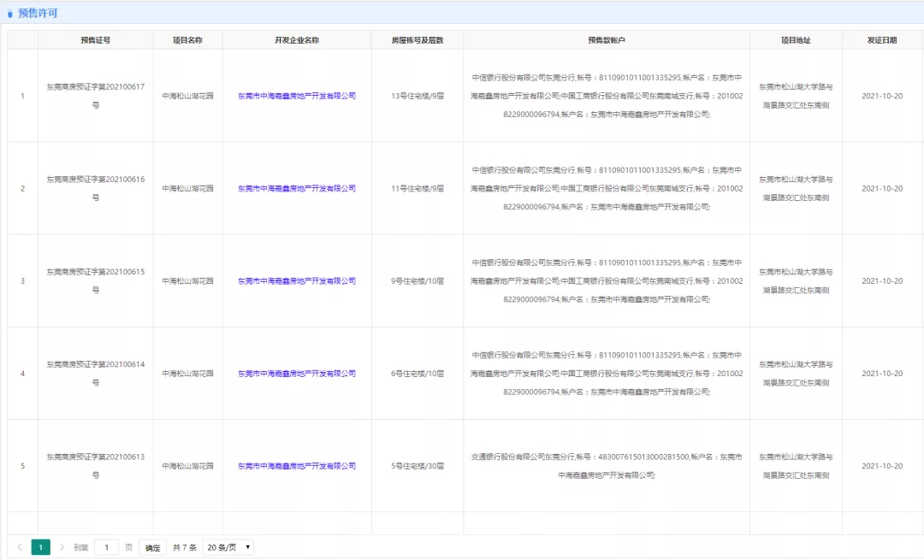Screen dimensions: 924x560
Task: Select the 房屋栋号及层数 column header
Action: tap(418, 40)
